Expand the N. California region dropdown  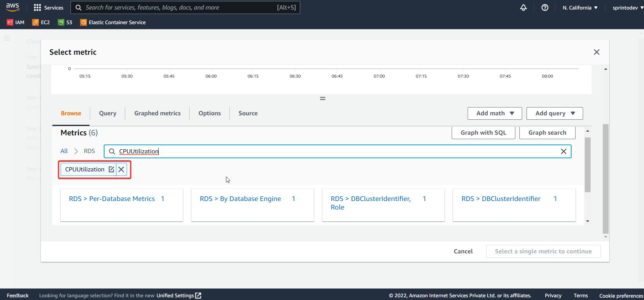coord(580,7)
